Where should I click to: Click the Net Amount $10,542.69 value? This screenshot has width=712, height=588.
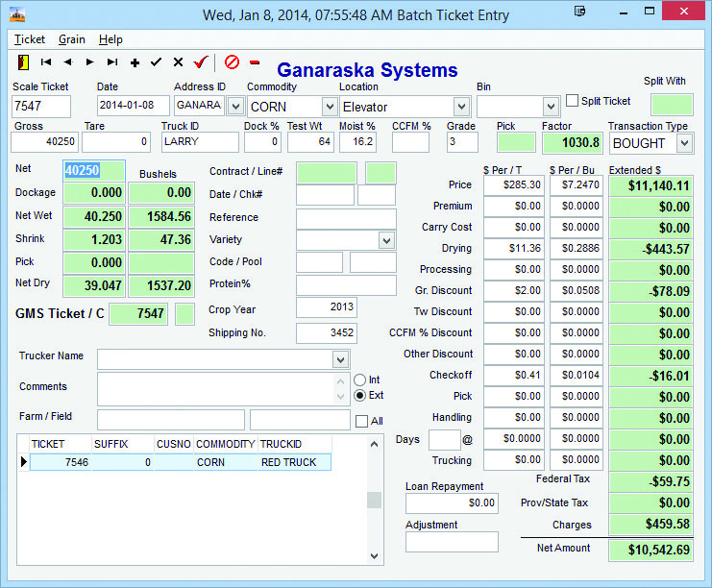click(651, 550)
